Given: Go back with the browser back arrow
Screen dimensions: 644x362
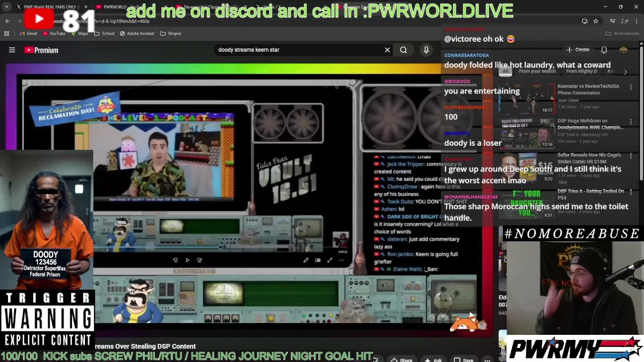Looking at the screenshot, I should [7, 21].
